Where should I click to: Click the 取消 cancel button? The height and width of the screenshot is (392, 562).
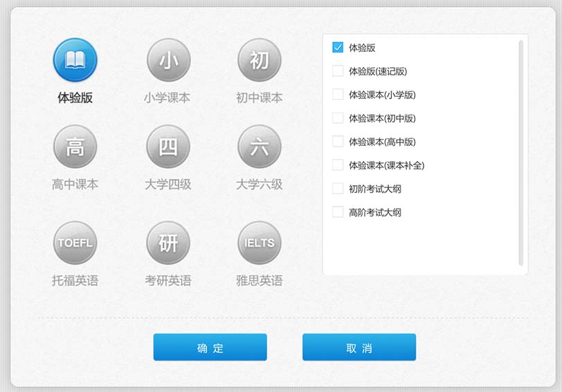tap(359, 347)
